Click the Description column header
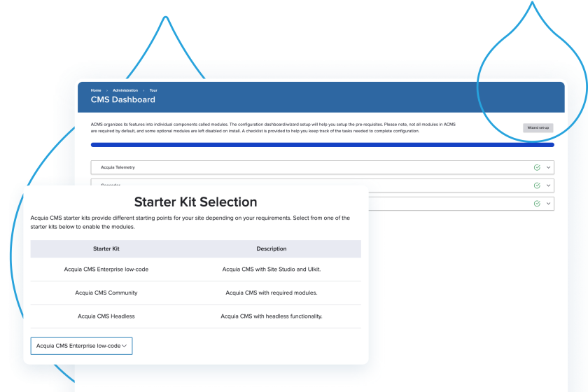Screen dimensions: 588x392 [x=272, y=248]
